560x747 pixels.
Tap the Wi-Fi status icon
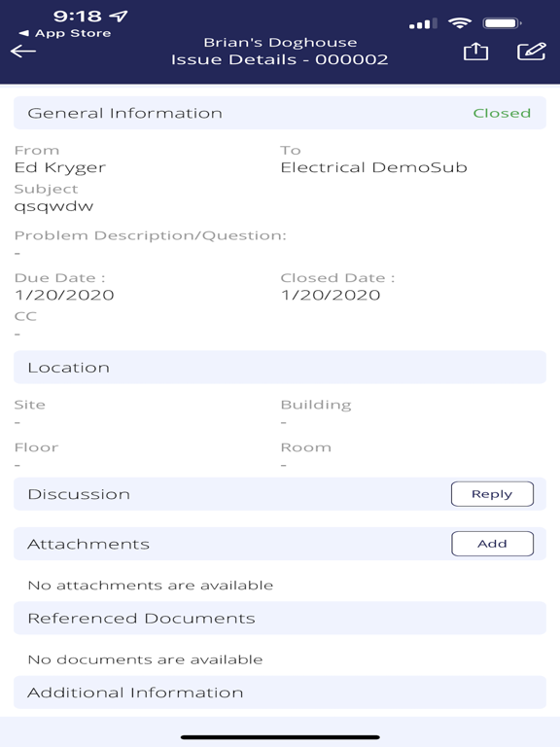tap(460, 23)
